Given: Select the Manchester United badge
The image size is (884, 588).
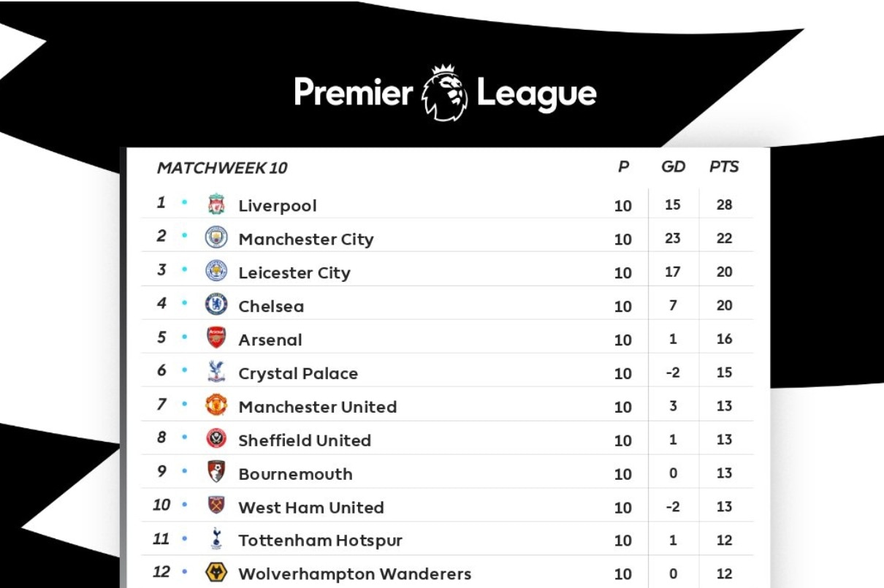Looking at the screenshot, I should coord(216,406).
